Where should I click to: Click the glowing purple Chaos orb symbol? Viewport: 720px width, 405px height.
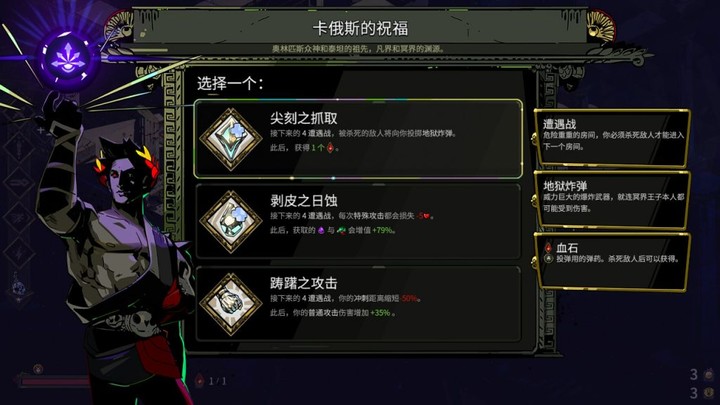coord(68,59)
